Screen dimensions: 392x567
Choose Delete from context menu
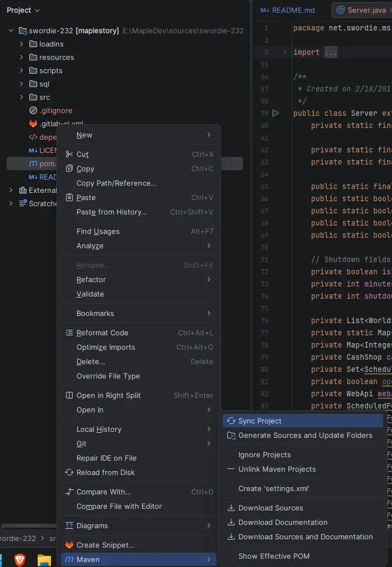point(139,361)
